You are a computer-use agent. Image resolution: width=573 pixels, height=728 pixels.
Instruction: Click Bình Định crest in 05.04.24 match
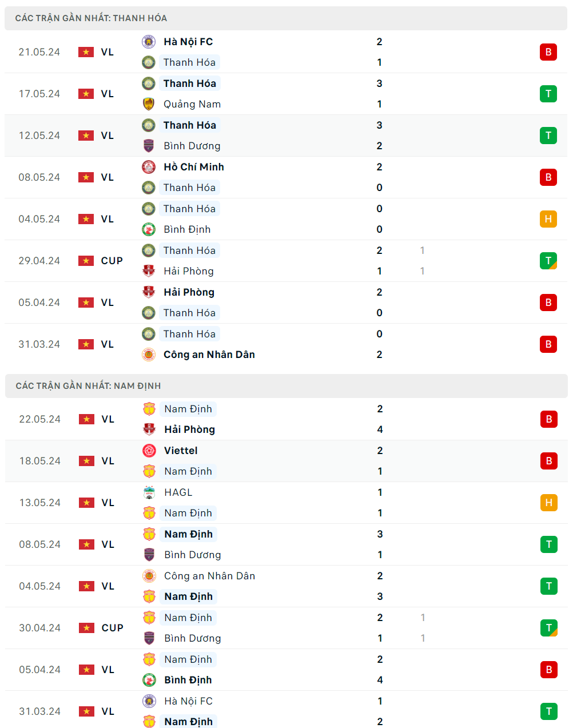coord(149,680)
